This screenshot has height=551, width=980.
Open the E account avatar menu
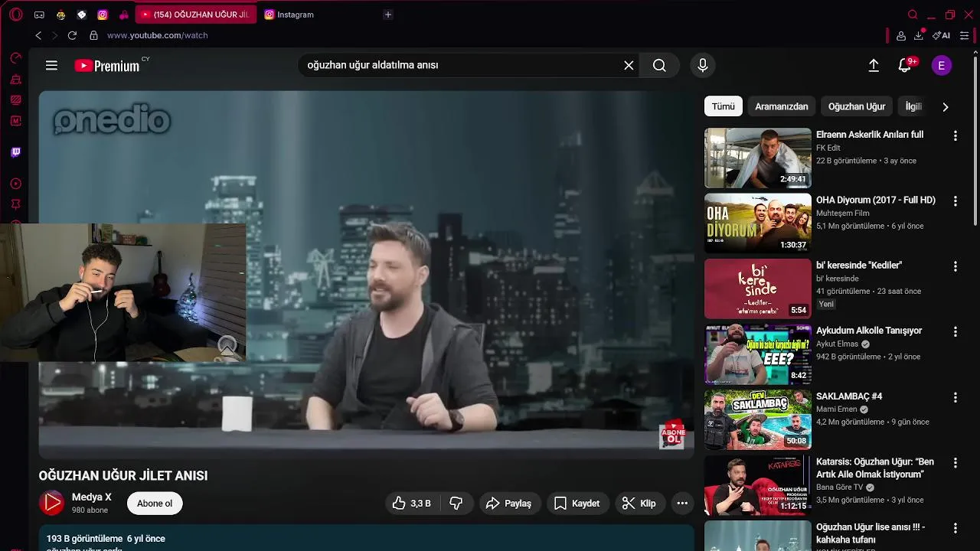tap(942, 66)
